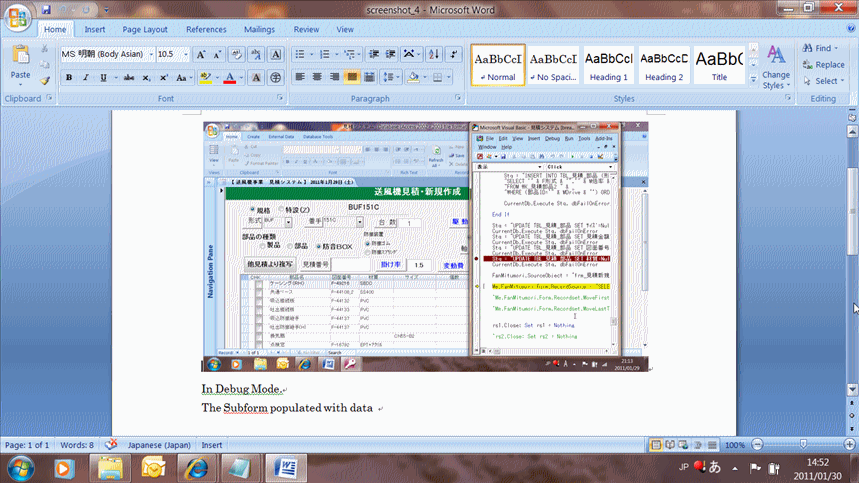859x483 pixels.
Task: Toggle italic formatting
Action: click(x=85, y=78)
